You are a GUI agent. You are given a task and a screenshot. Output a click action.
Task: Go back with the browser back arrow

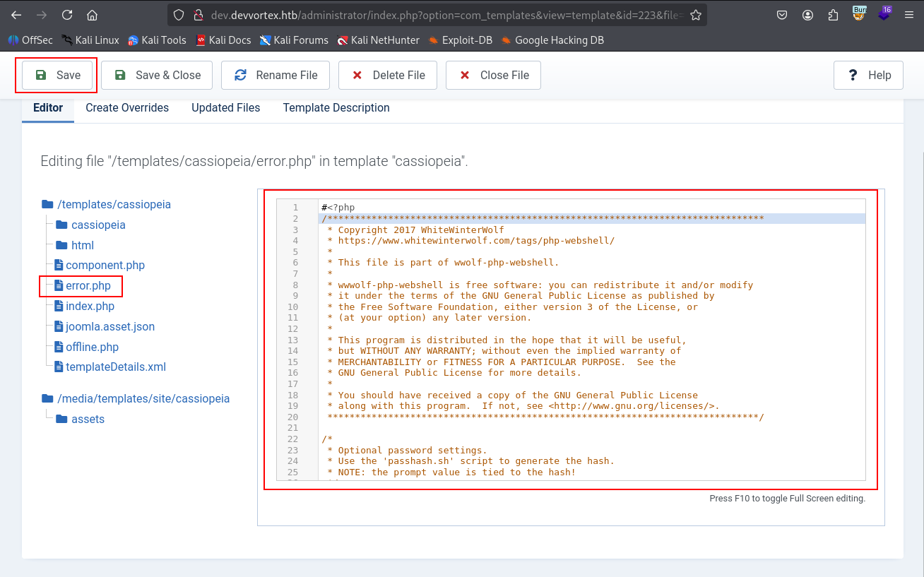16,15
